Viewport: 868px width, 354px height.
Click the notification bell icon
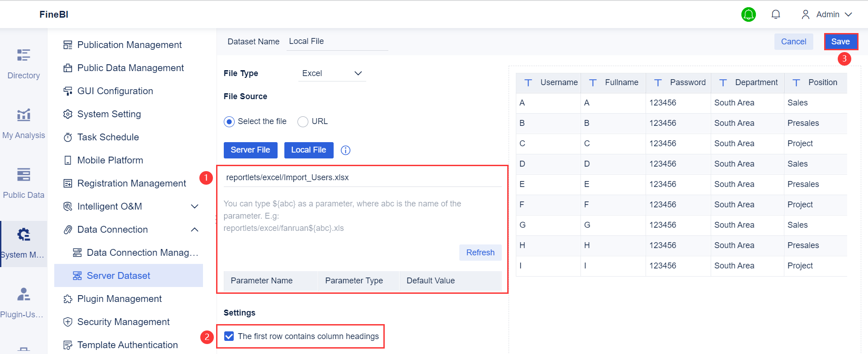coord(776,14)
